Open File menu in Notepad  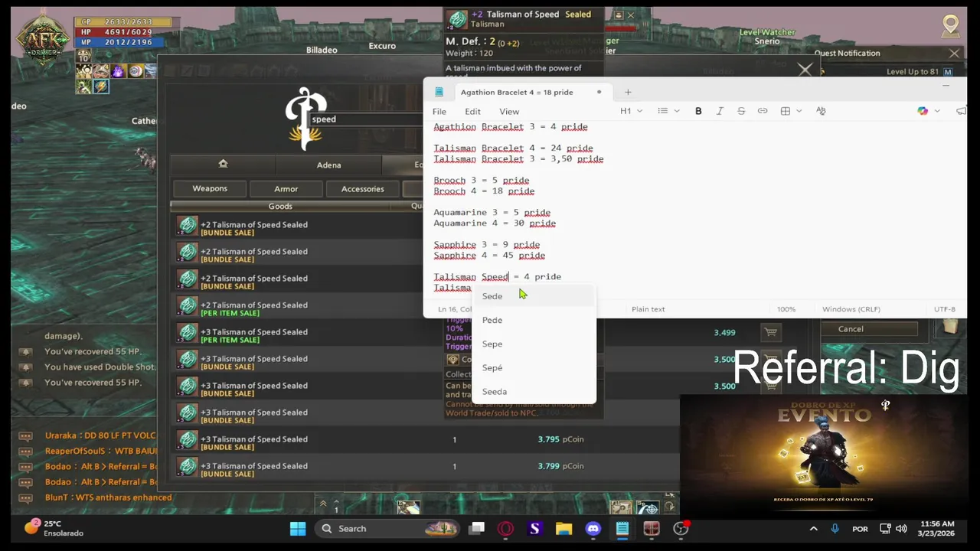click(x=439, y=112)
